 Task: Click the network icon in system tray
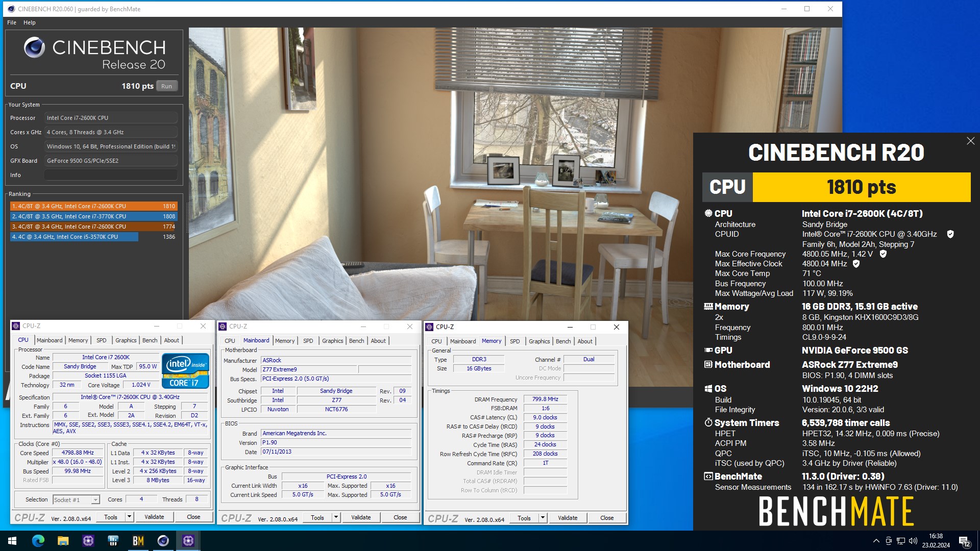[x=901, y=541]
